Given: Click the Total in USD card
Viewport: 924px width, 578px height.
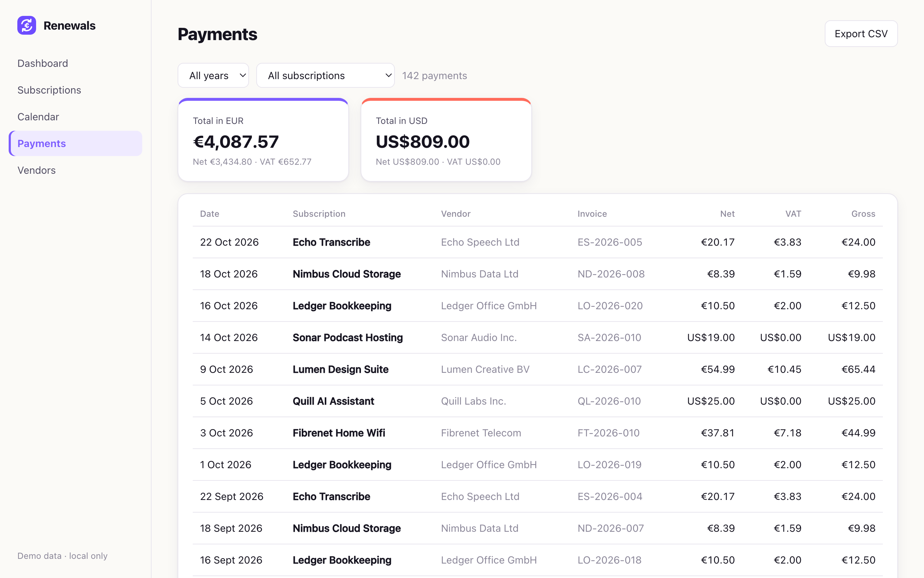Looking at the screenshot, I should (x=446, y=140).
